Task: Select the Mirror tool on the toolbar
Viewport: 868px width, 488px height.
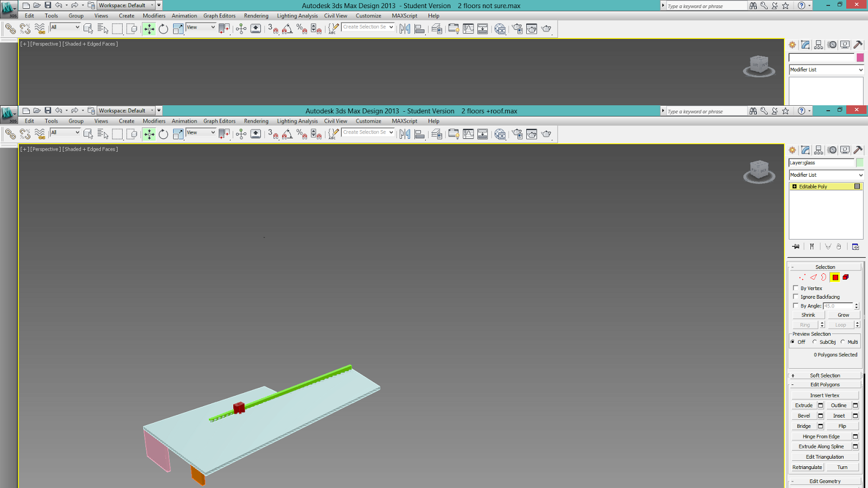Action: click(405, 133)
